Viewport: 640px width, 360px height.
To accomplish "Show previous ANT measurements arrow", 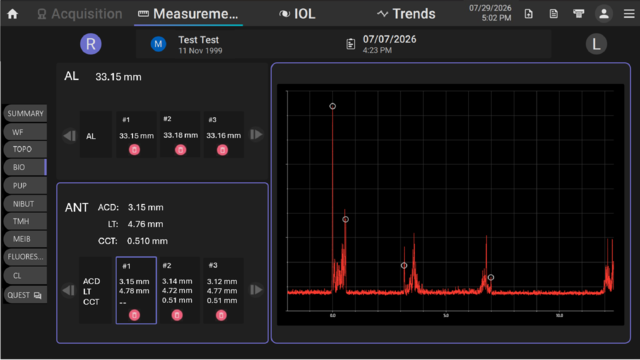I will (x=69, y=290).
